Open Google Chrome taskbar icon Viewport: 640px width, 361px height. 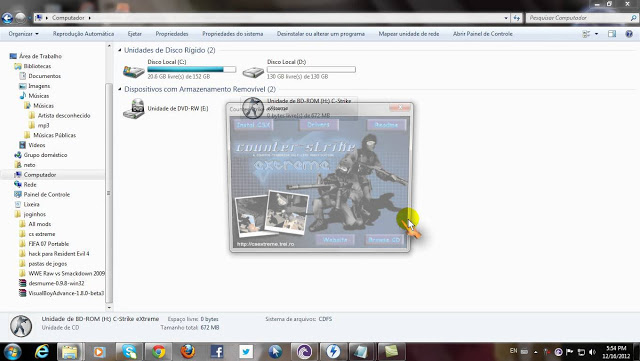[158, 352]
